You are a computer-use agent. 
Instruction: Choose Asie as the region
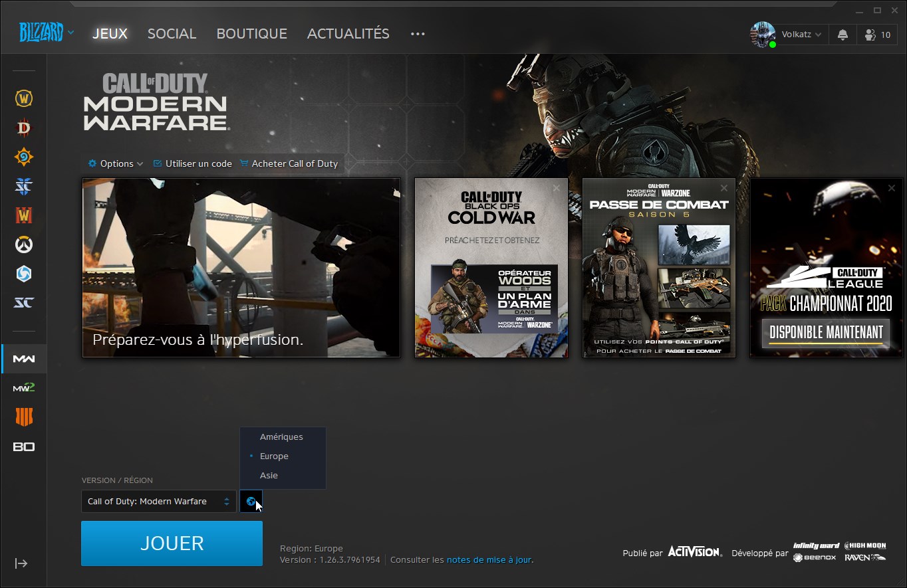click(x=269, y=475)
